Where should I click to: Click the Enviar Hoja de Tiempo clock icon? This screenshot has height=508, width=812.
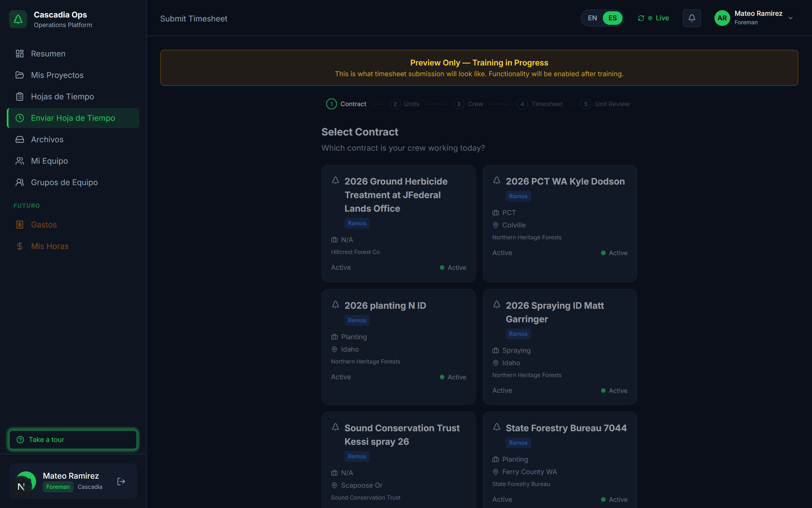tap(20, 118)
